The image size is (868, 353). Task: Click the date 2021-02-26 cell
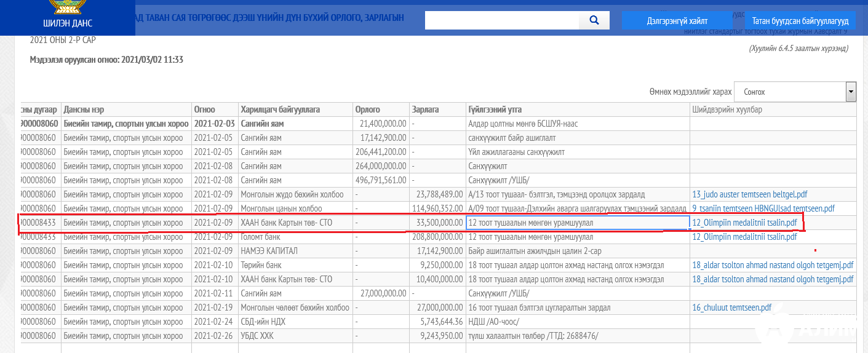(215, 336)
